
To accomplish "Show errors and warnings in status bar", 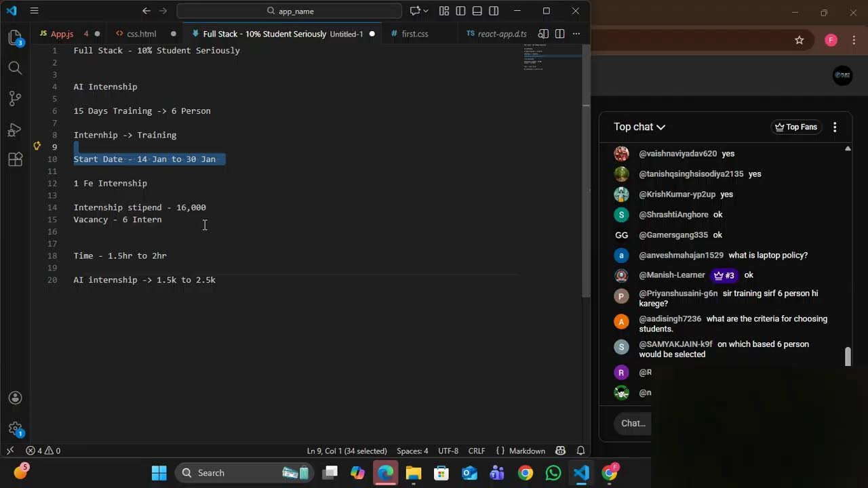I will [x=43, y=451].
